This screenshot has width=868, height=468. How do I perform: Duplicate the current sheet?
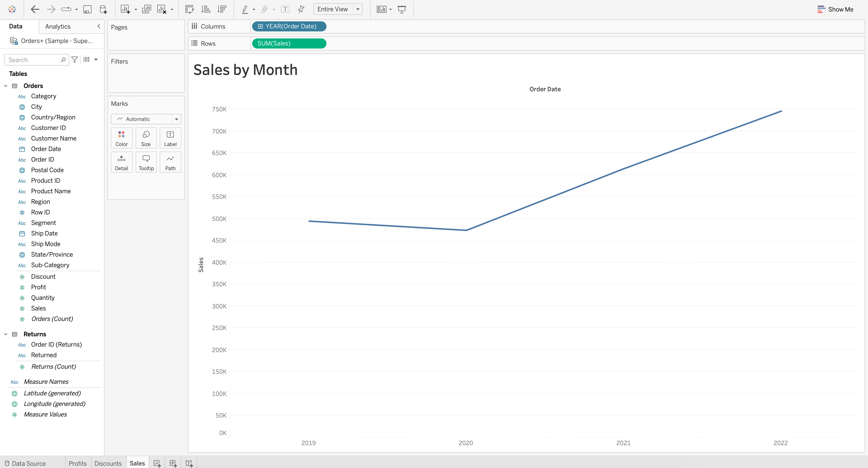pos(147,9)
